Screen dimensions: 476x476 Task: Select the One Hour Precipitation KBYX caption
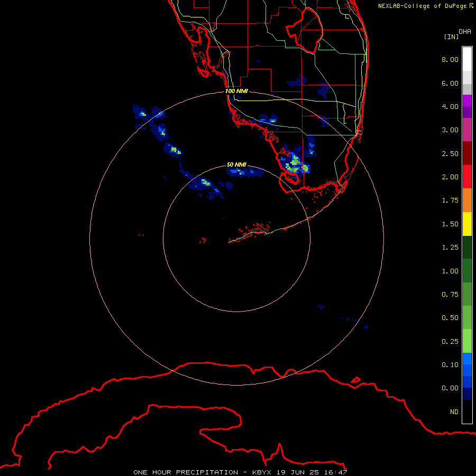tap(240, 472)
